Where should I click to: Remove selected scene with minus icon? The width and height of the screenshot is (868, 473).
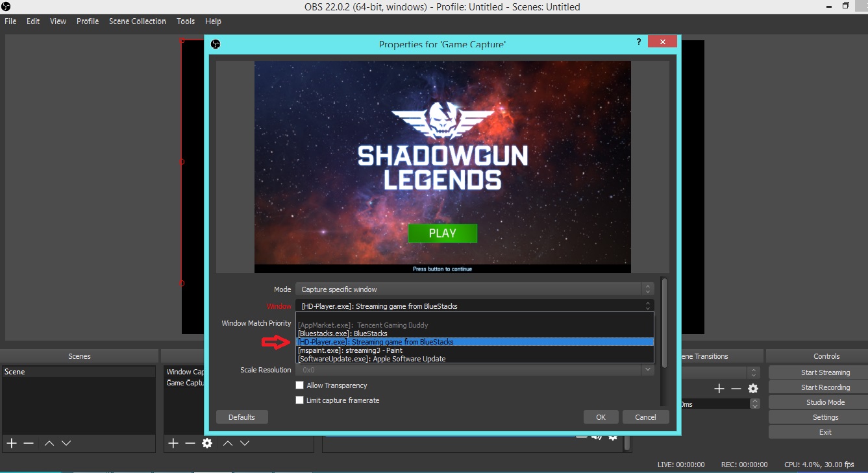pyautogui.click(x=29, y=443)
